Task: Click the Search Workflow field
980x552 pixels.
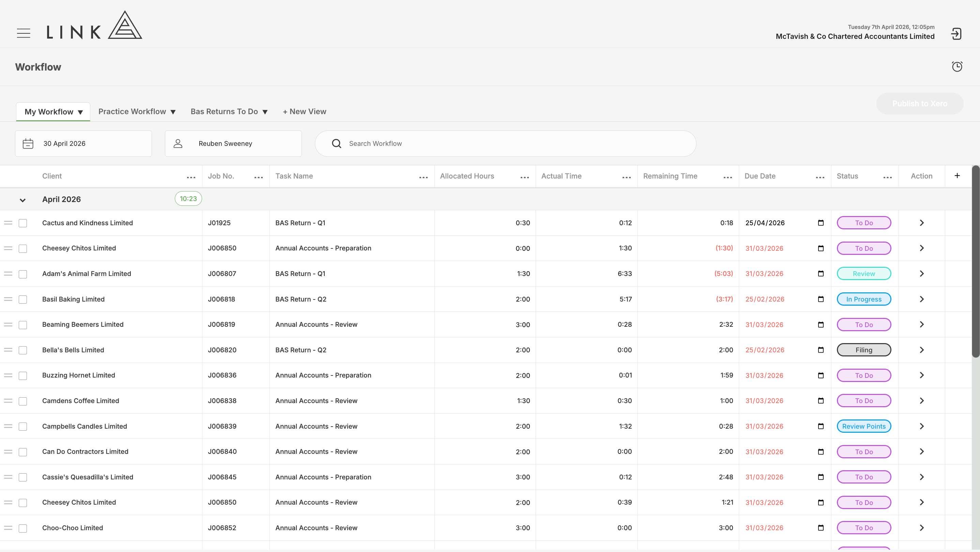Action: point(506,143)
